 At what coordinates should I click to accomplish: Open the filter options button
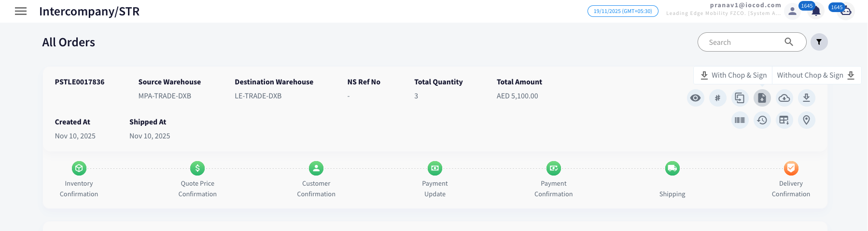click(819, 42)
